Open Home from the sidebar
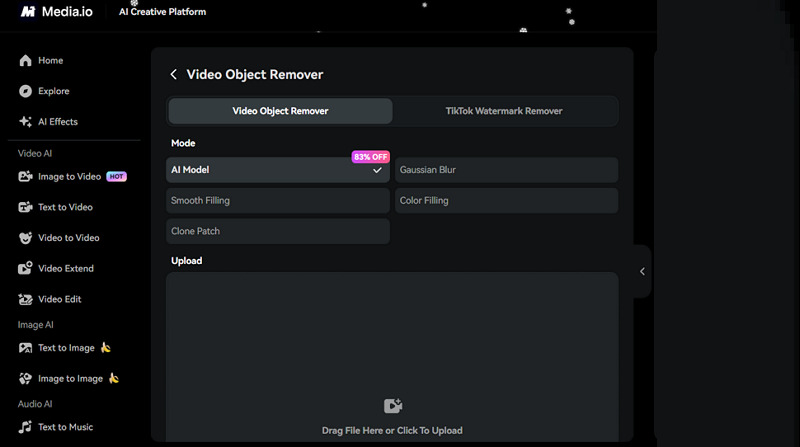800x447 pixels. coord(50,61)
